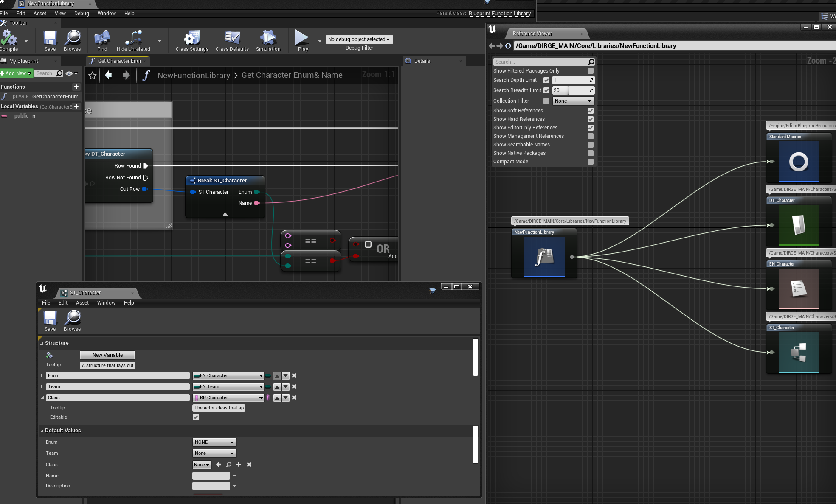
Task: Open Blueprint Function Library parent class link
Action: click(x=500, y=14)
